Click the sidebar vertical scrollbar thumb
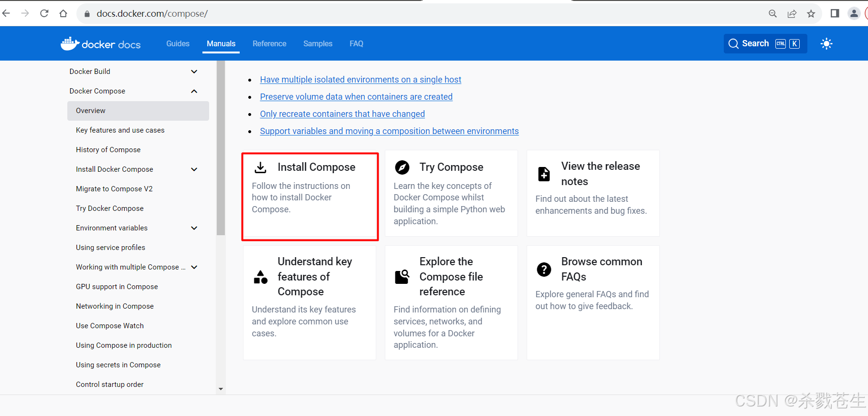 (x=221, y=148)
